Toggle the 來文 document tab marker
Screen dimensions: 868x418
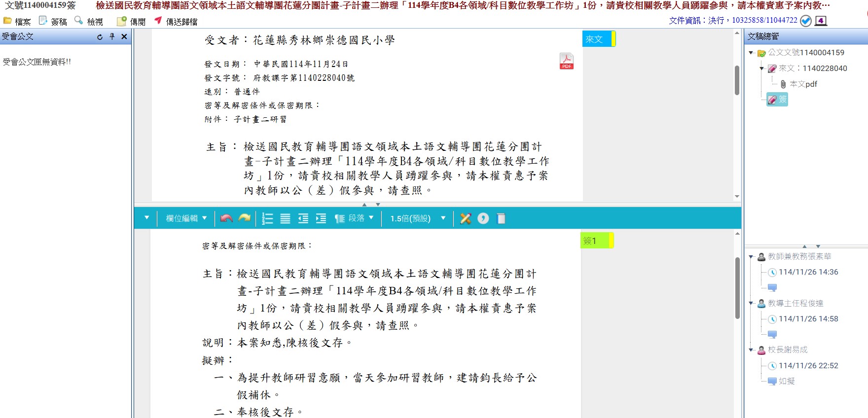point(598,39)
